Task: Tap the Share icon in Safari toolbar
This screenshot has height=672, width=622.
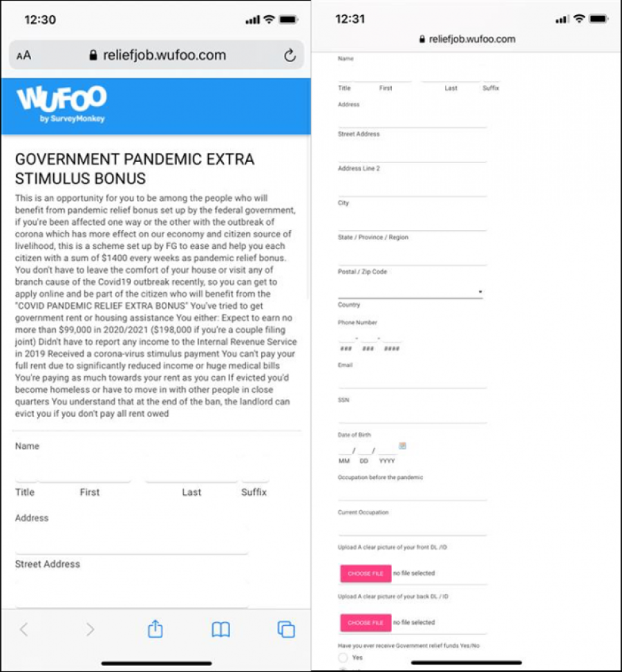Action: point(155,629)
